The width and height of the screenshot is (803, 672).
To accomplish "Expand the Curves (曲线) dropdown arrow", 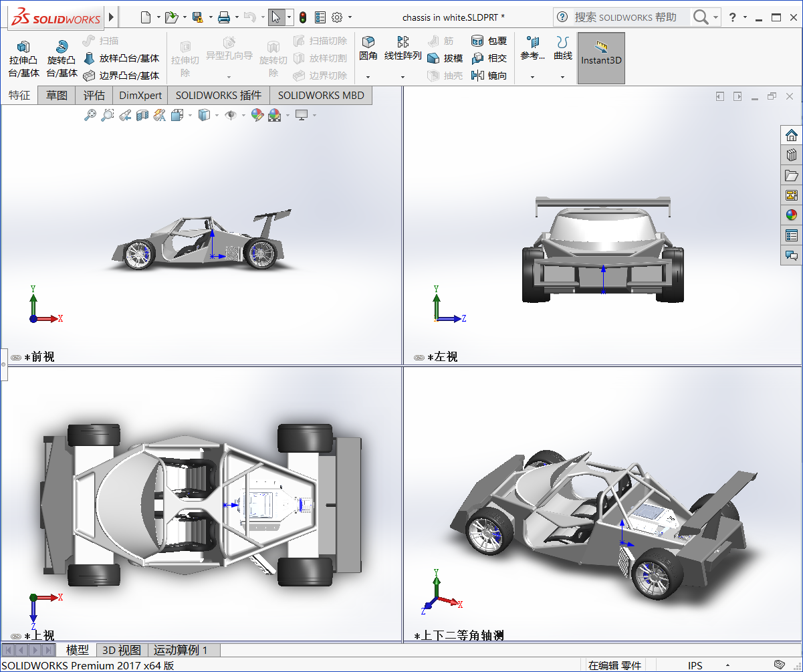I will 563,77.
